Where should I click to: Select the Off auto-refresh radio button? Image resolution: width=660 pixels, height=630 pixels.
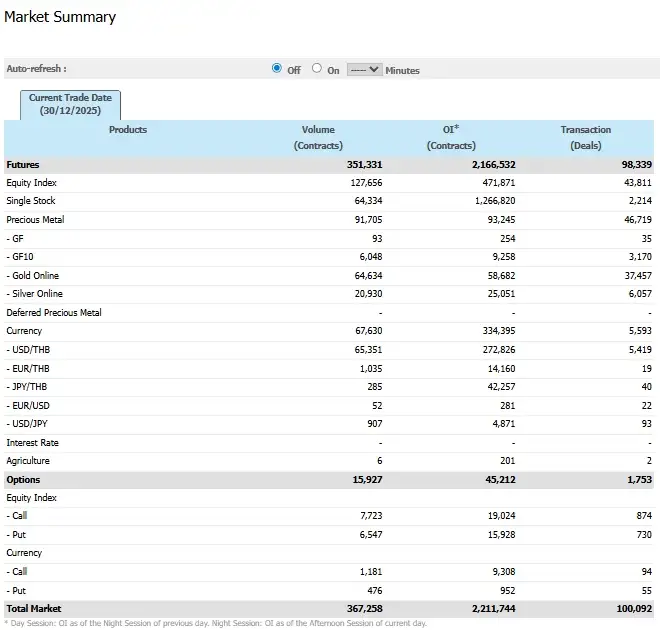(277, 69)
